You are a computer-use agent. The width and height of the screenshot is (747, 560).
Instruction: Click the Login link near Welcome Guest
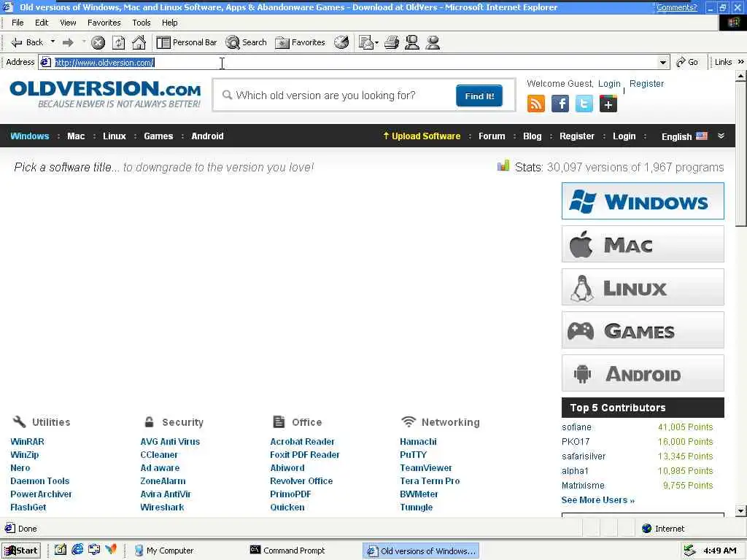[609, 84]
